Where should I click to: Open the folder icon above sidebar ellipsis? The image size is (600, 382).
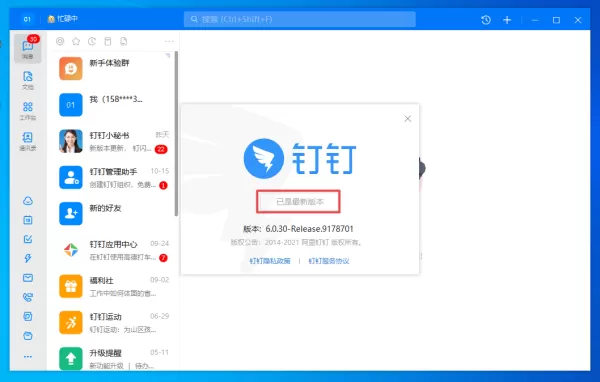(28, 336)
